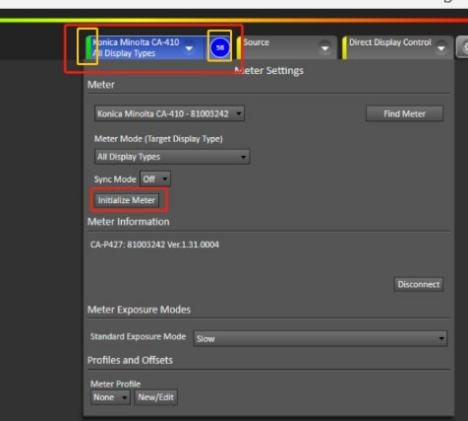
Task: Expand the Direct Display Control arrow
Action: (441, 48)
